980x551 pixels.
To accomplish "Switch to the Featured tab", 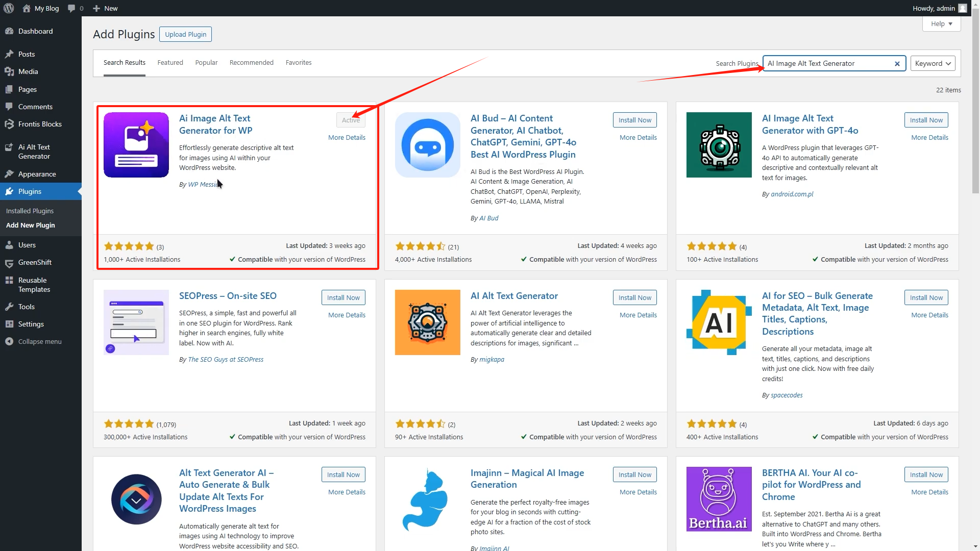I will pos(170,62).
